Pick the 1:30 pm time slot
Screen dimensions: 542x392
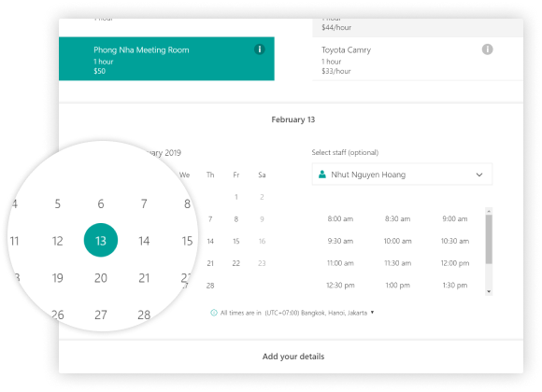(x=454, y=286)
